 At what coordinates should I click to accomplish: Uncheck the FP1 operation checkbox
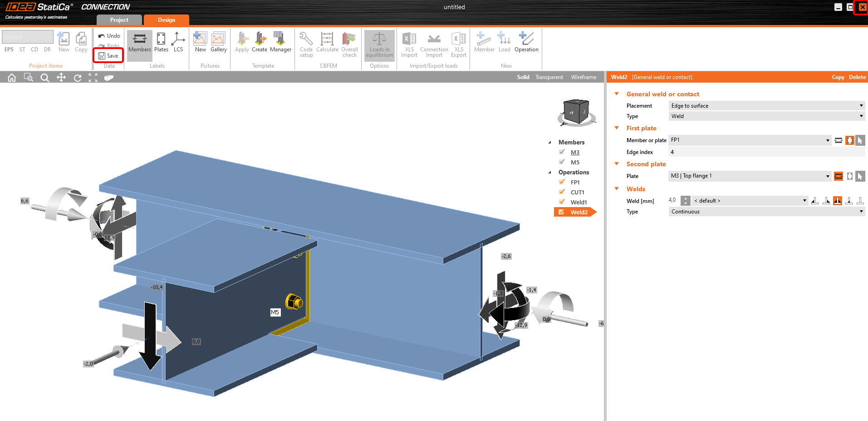pos(562,182)
